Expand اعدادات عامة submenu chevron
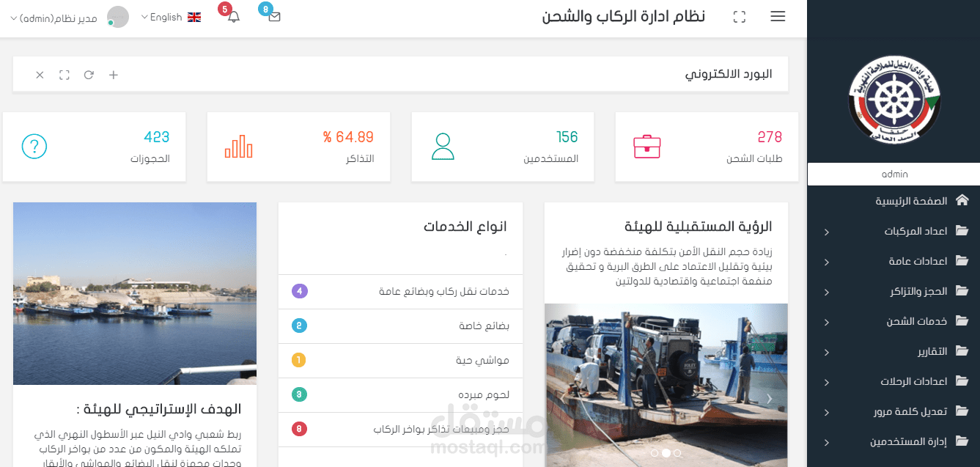980x467 pixels. pyautogui.click(x=826, y=262)
